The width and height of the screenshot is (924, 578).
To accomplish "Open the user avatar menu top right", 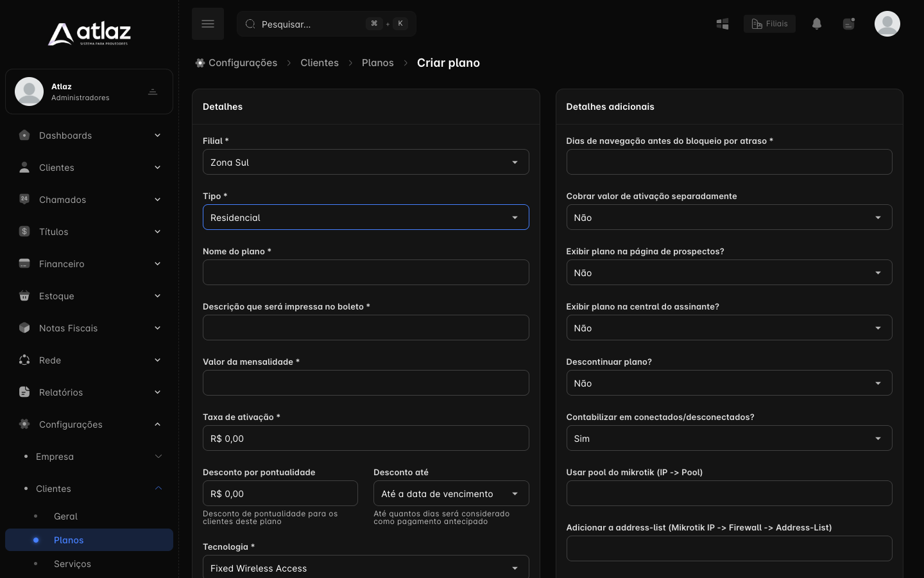I will [x=887, y=24].
